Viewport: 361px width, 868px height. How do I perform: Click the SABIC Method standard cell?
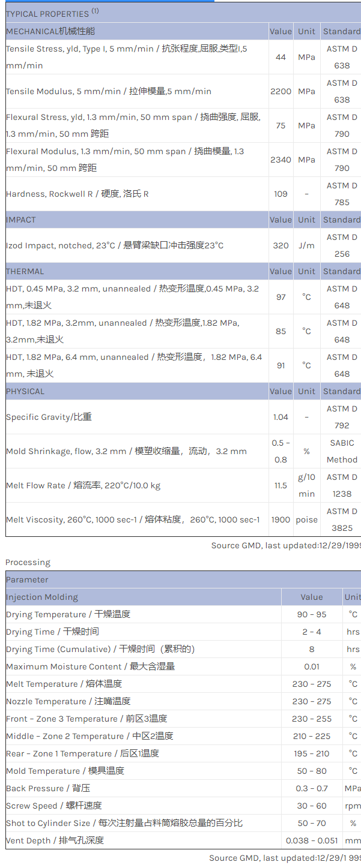click(342, 451)
